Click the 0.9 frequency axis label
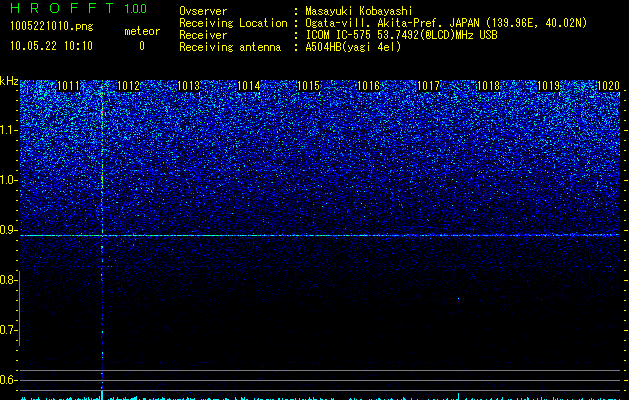 (x=8, y=230)
